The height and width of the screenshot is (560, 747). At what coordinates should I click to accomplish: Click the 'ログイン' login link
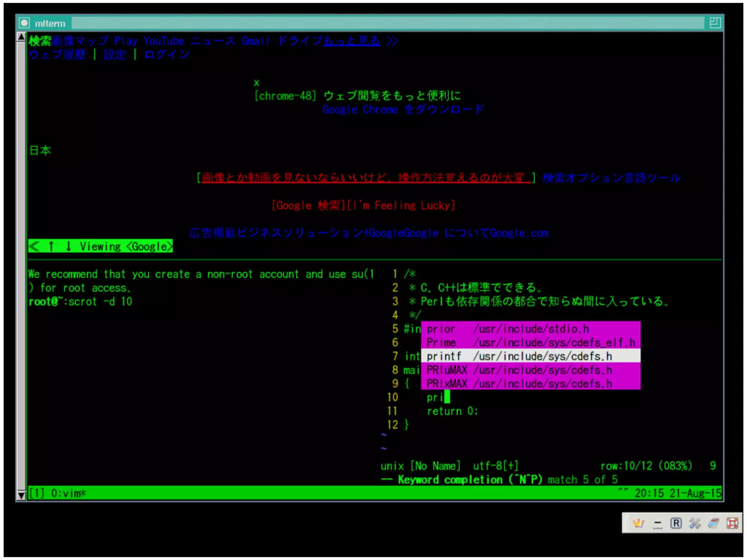[x=167, y=55]
